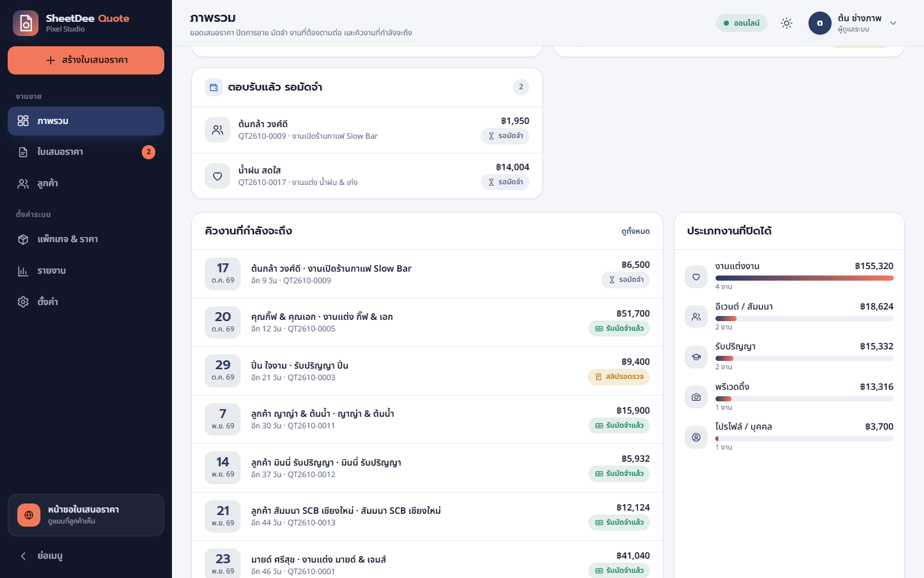Toggle the light/dark theme sun icon

pyautogui.click(x=787, y=23)
